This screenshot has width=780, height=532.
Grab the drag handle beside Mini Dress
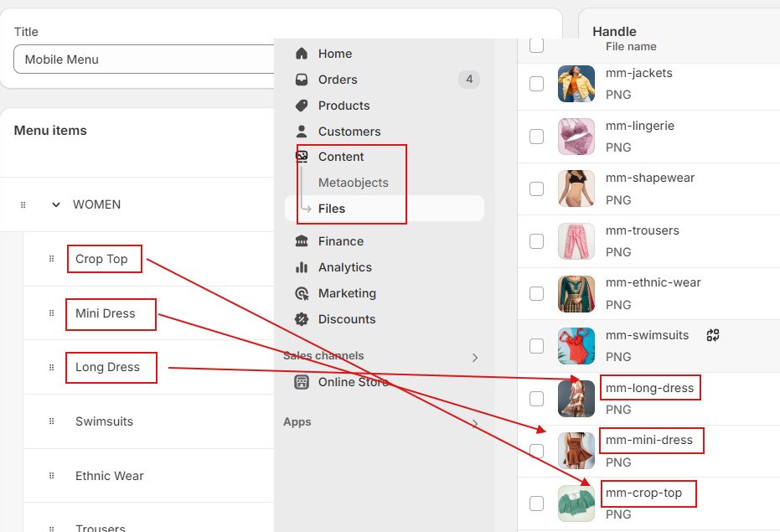[x=51, y=313]
